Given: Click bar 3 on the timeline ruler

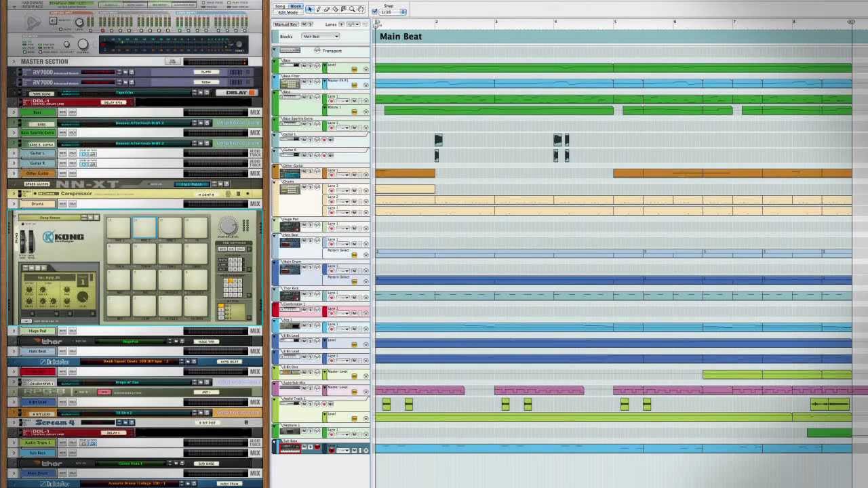Looking at the screenshot, I should tap(496, 22).
